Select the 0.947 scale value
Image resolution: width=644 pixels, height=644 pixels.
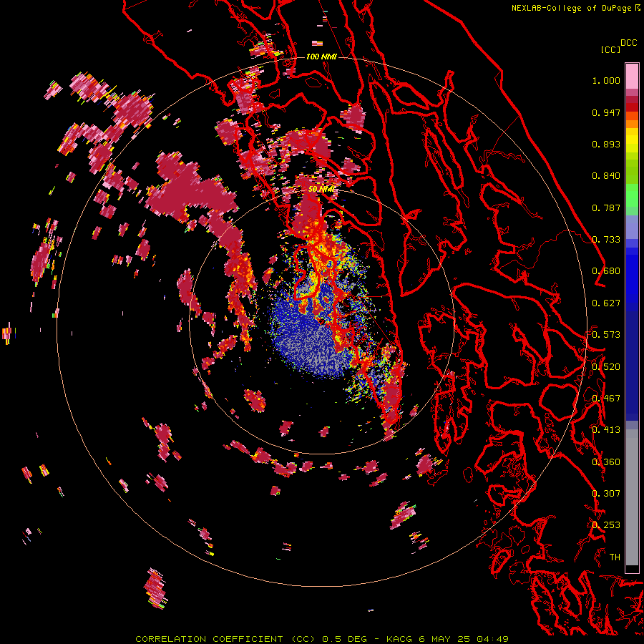tap(606, 112)
